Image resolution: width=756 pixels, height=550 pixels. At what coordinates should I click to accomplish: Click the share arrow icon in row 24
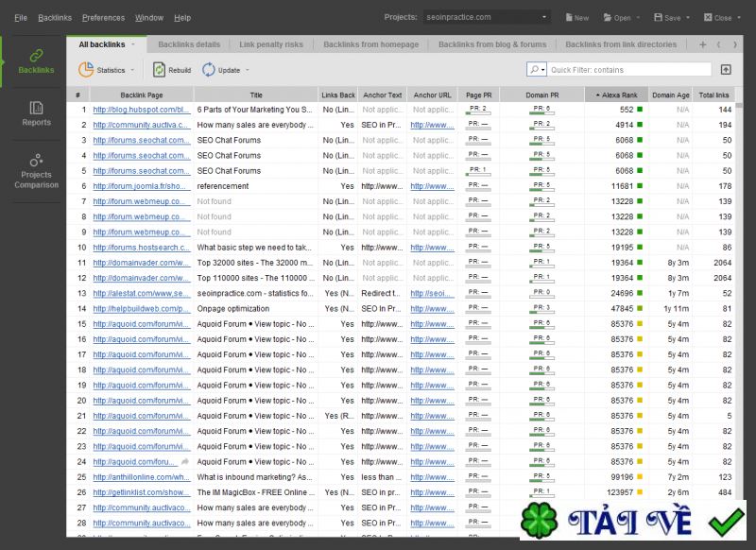[x=185, y=462]
